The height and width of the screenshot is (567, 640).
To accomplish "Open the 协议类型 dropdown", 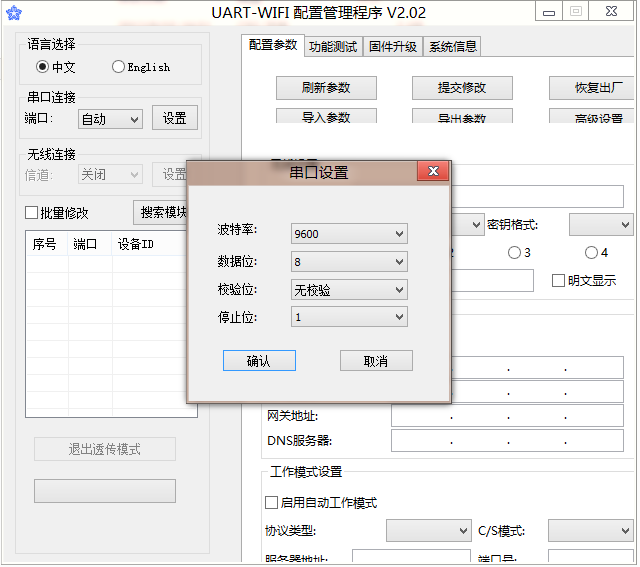I will click(429, 531).
